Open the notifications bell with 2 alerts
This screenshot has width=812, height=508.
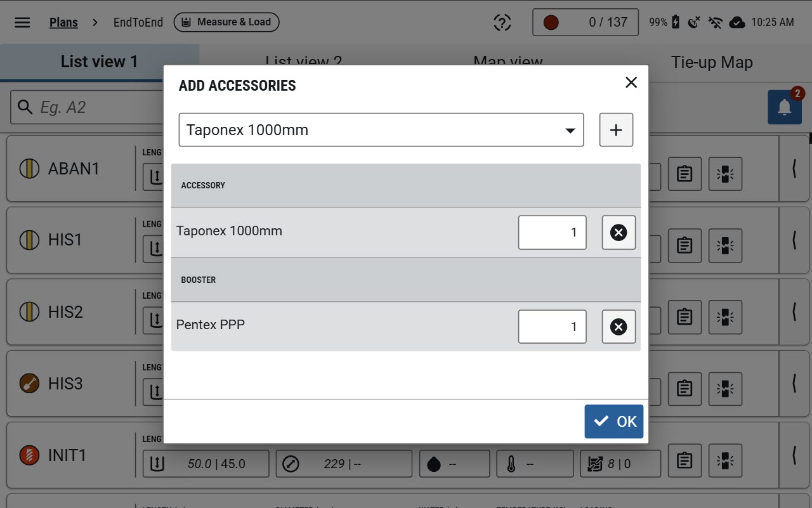click(x=785, y=107)
